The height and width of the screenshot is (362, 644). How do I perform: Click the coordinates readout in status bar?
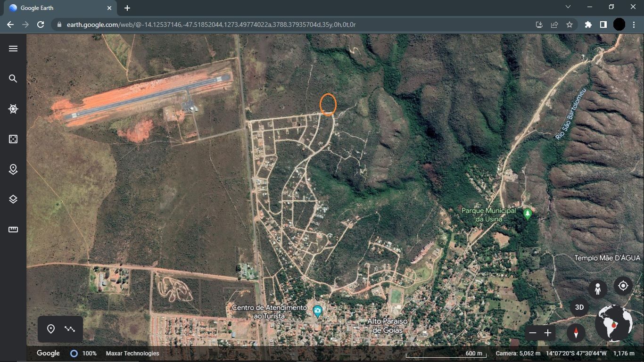576,354
